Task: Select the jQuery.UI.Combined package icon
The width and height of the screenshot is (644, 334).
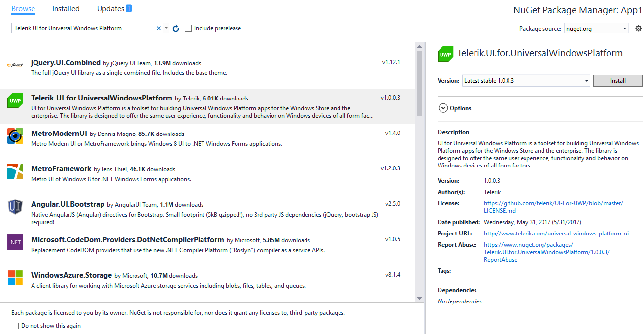Action: (15, 65)
